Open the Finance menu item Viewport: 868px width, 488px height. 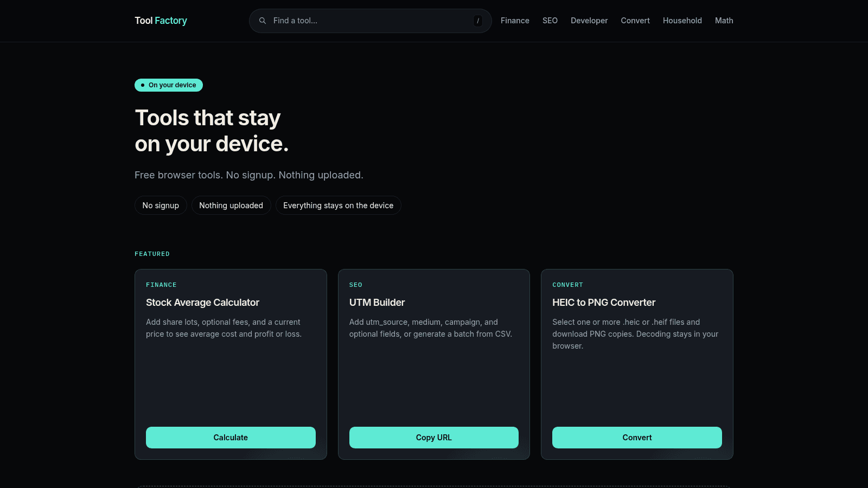click(x=515, y=21)
